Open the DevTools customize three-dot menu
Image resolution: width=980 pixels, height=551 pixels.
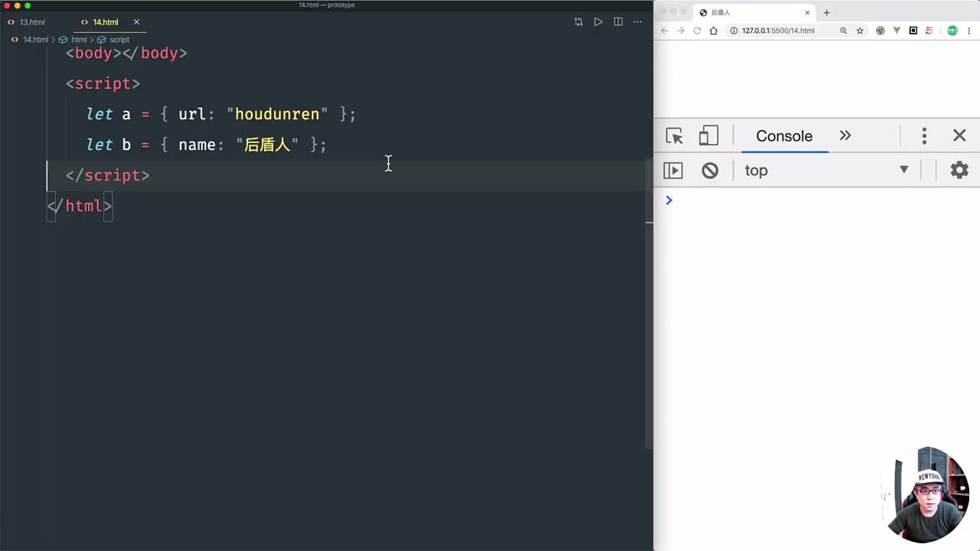tap(924, 136)
